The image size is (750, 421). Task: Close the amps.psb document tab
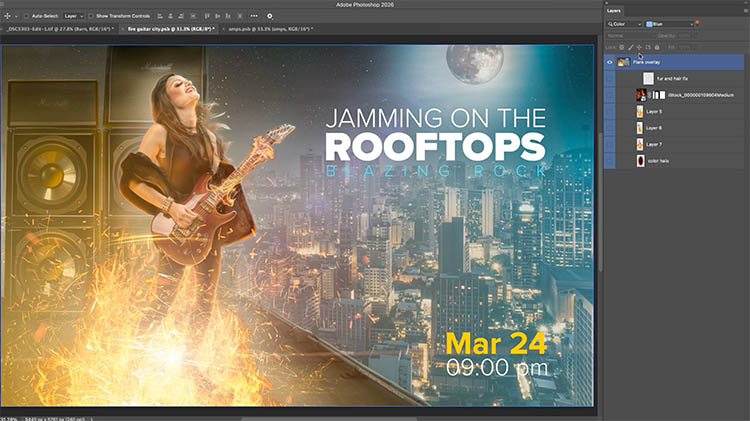(223, 29)
